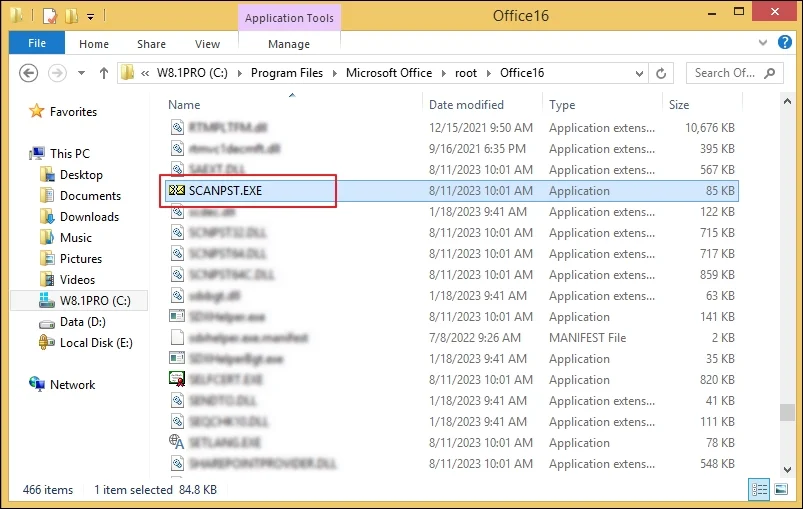Open the address bar history dropdown

click(638, 73)
